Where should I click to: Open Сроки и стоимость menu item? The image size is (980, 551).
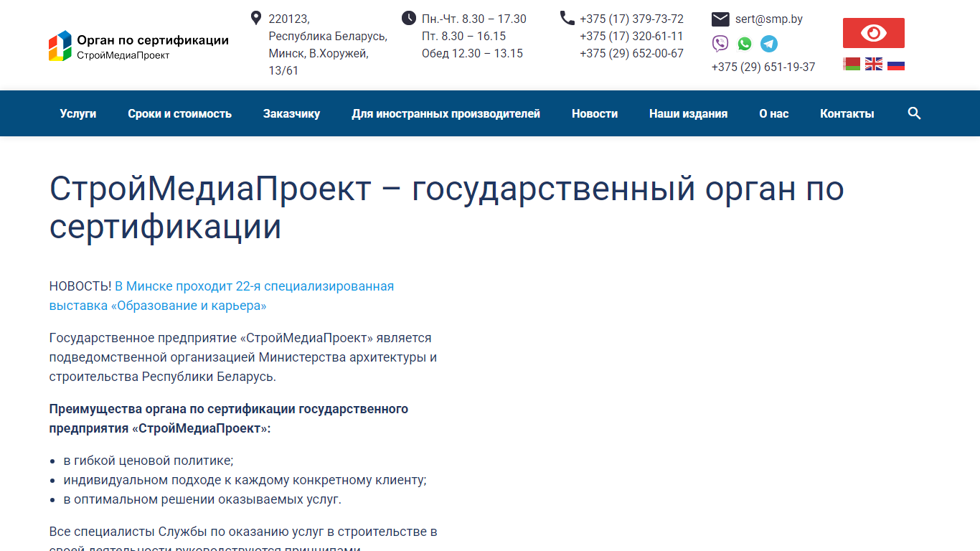180,113
